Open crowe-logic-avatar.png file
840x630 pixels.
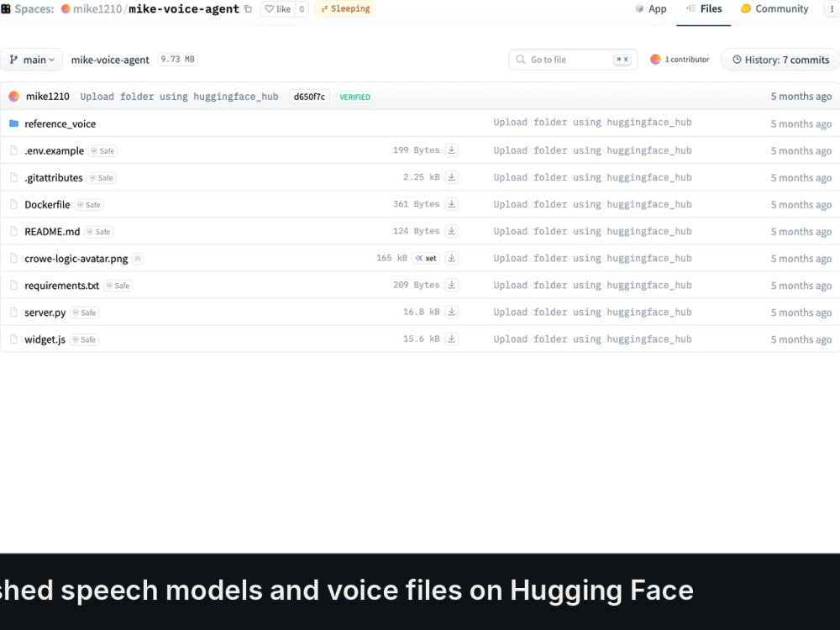point(76,259)
